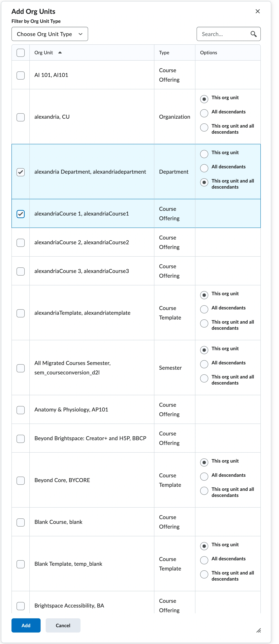Click 'alexandriaCourse 1, alexandriaCourse1' text
The image size is (279, 644).
tap(82, 214)
